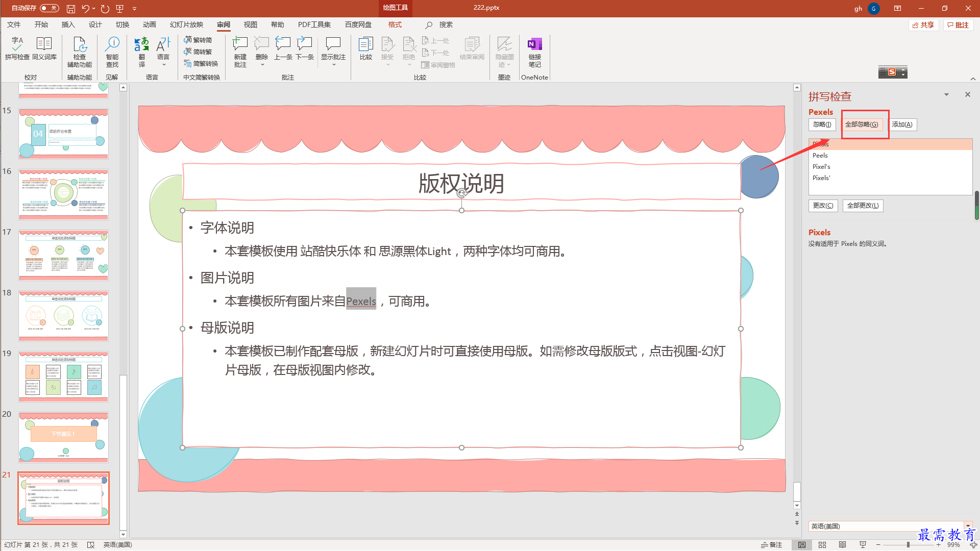Click 简转繁 conversion
The image size is (980, 551).
coord(198,52)
